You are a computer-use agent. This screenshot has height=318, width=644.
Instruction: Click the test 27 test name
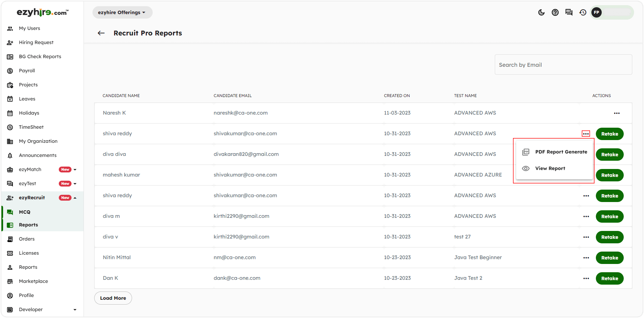pos(462,237)
